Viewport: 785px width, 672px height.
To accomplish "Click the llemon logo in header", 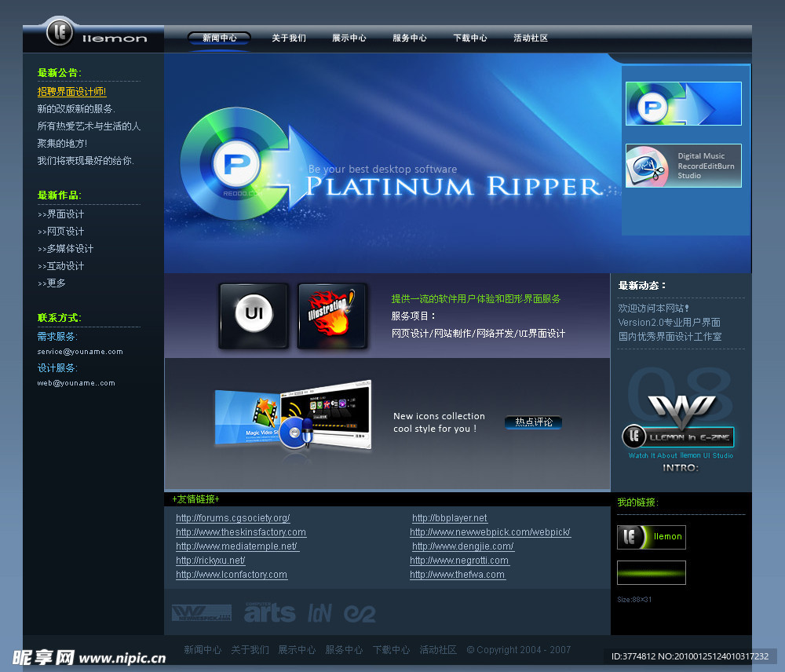I will (x=94, y=35).
